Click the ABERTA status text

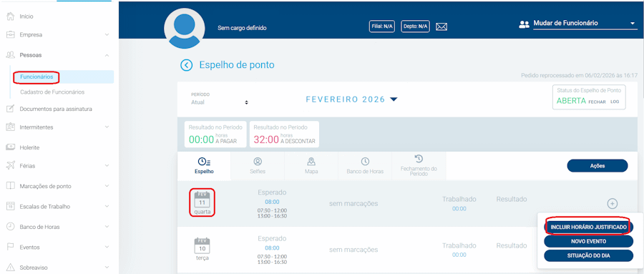point(571,101)
